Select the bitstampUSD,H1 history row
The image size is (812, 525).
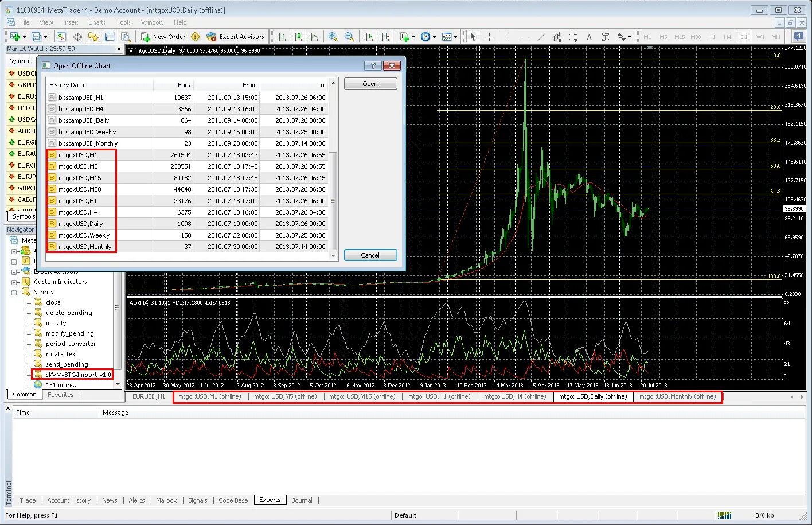click(x=187, y=98)
